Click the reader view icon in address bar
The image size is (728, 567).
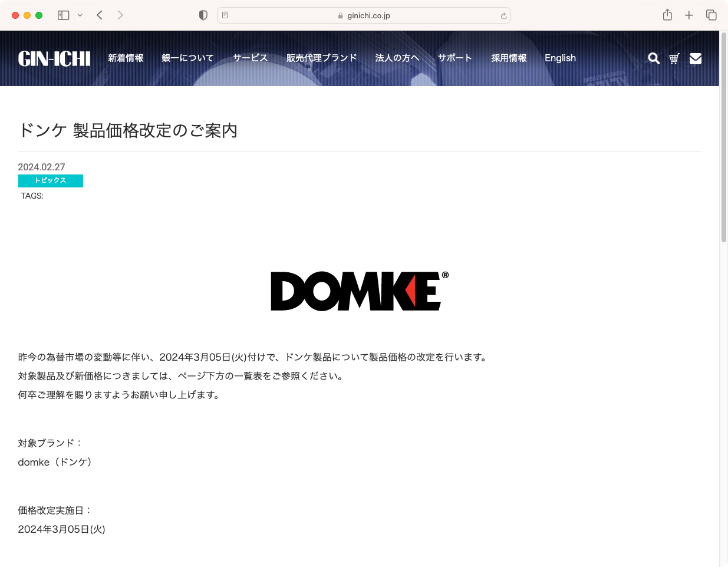[x=225, y=15]
